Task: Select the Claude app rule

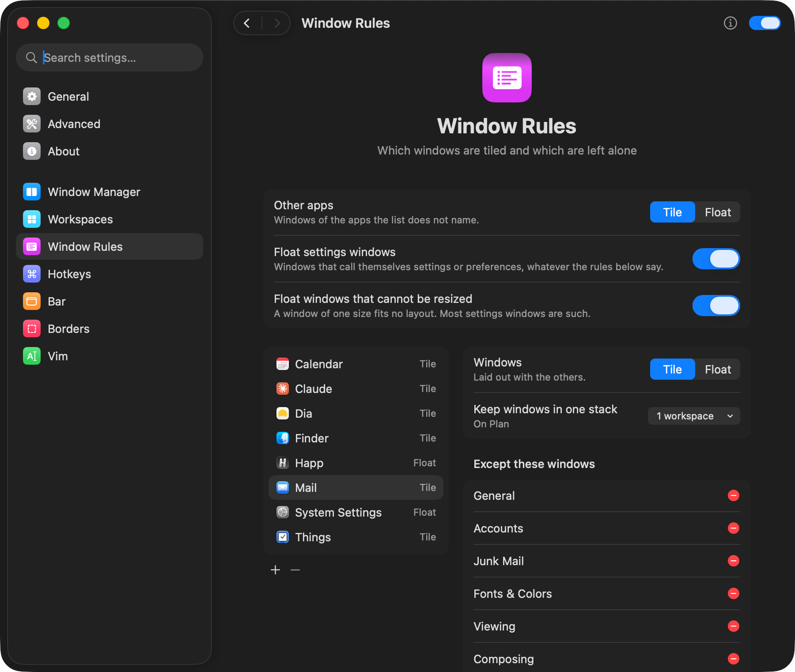Action: tap(356, 389)
